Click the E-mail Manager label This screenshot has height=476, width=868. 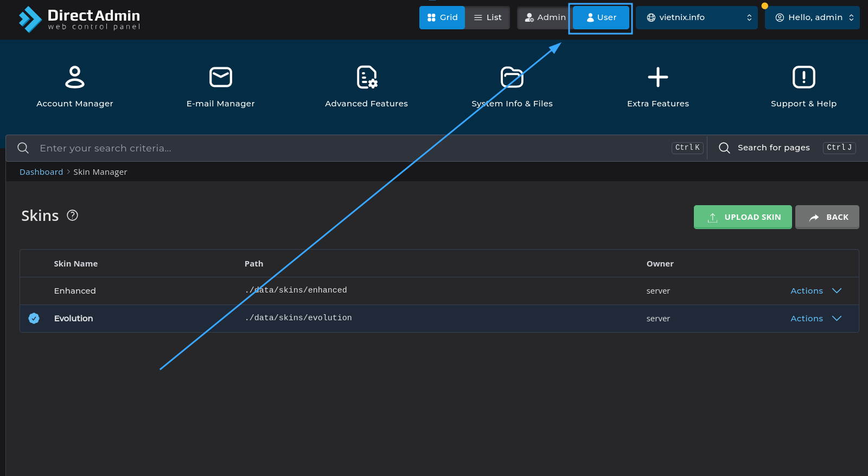coord(221,104)
